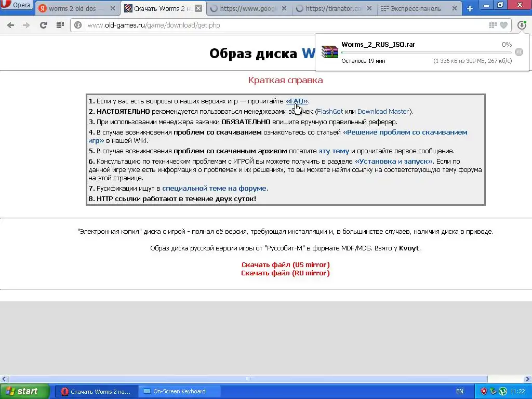Click the grid icon left of heart in address bar
The width and height of the screenshot is (532, 399).
pyautogui.click(x=493, y=25)
